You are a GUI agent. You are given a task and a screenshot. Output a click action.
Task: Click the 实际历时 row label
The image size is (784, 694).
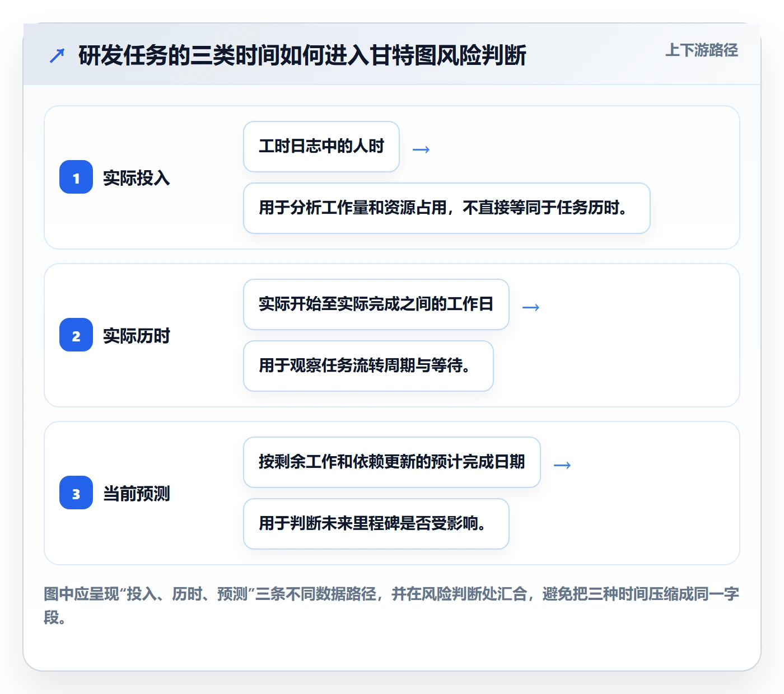click(x=137, y=336)
